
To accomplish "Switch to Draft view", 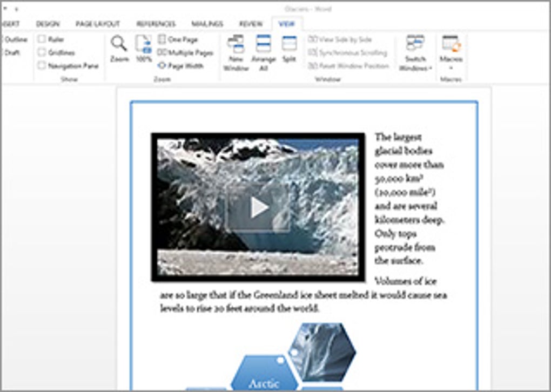I will tap(12, 53).
